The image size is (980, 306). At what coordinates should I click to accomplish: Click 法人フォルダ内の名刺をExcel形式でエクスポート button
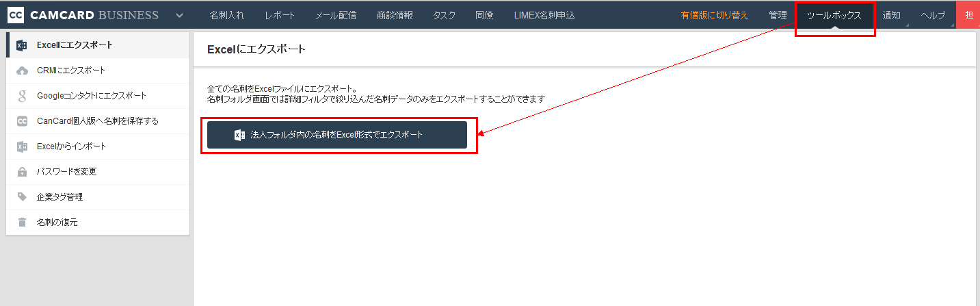[337, 135]
